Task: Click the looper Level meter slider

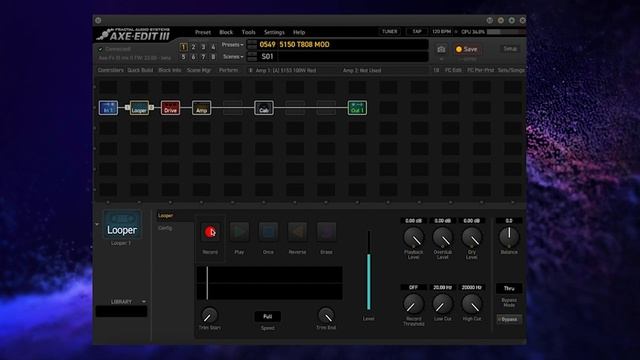Action: point(369,270)
